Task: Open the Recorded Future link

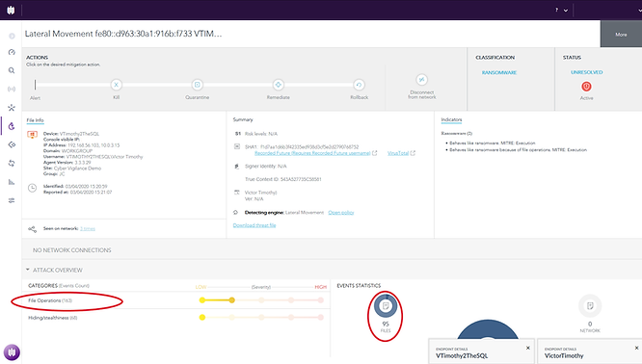Action: click(x=312, y=153)
